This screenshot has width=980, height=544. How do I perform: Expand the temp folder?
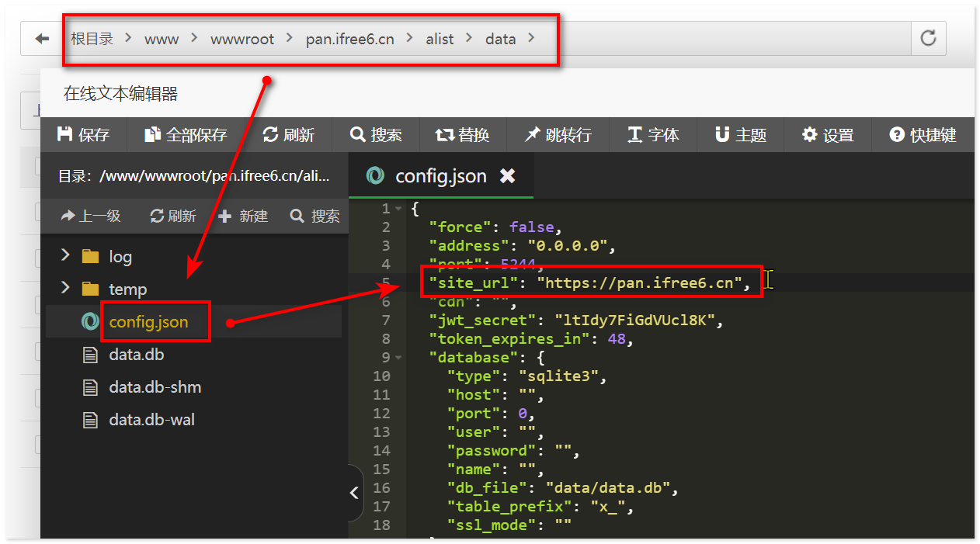[x=65, y=289]
